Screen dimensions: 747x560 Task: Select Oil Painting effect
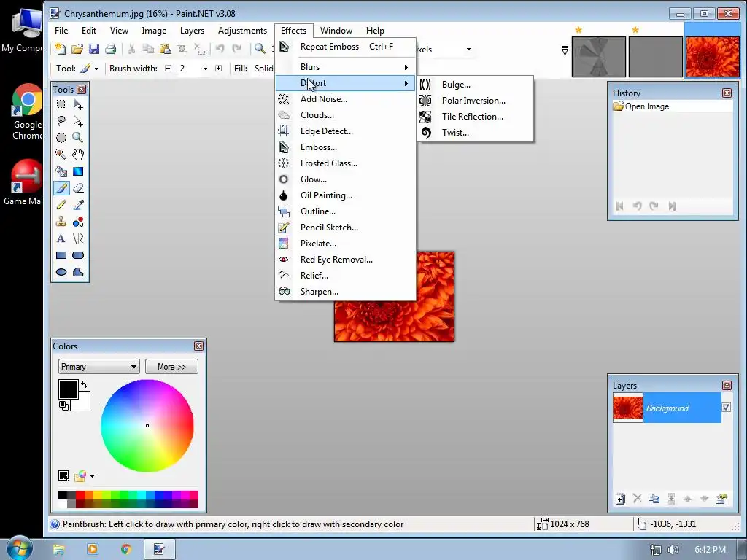[x=345, y=195]
